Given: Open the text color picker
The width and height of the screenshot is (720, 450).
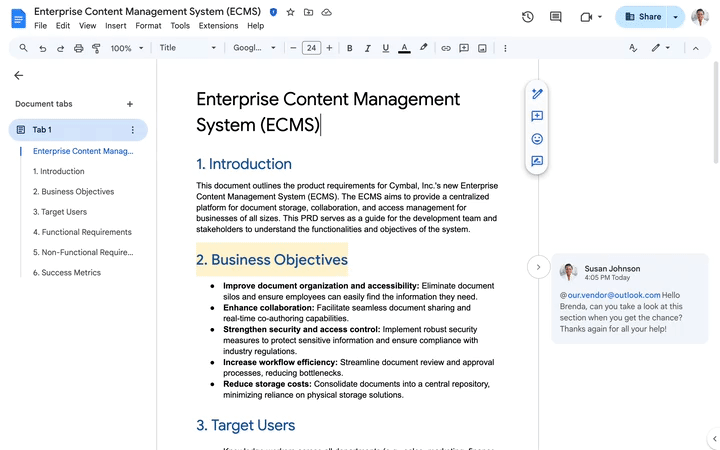Looking at the screenshot, I should 404,48.
